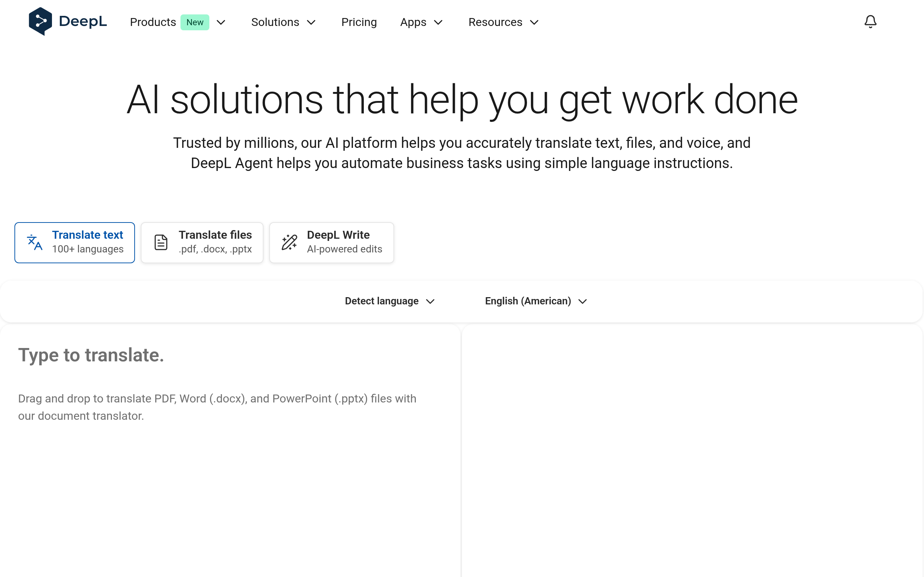Click the magic pen DeepL Write icon
The image size is (924, 577).
click(x=289, y=243)
